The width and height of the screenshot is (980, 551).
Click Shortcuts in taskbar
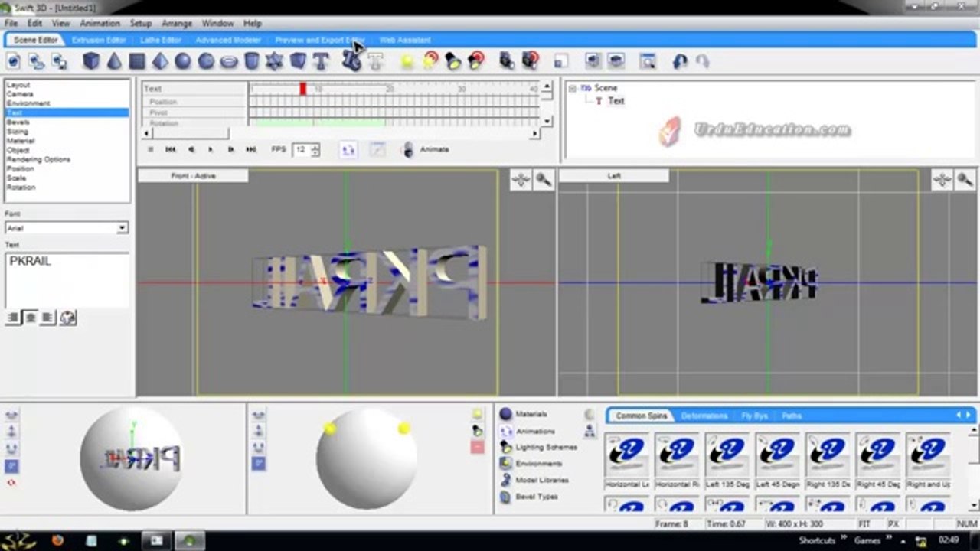[x=817, y=540]
